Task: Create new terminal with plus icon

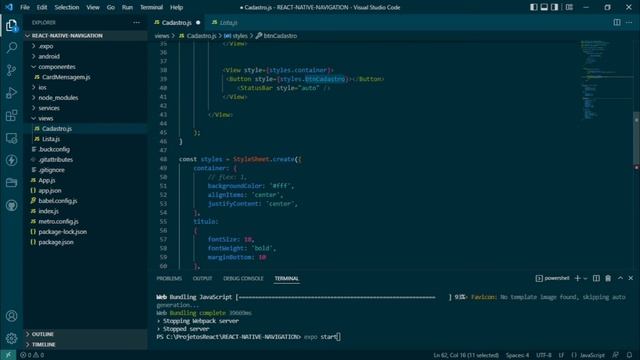Action: click(577, 278)
